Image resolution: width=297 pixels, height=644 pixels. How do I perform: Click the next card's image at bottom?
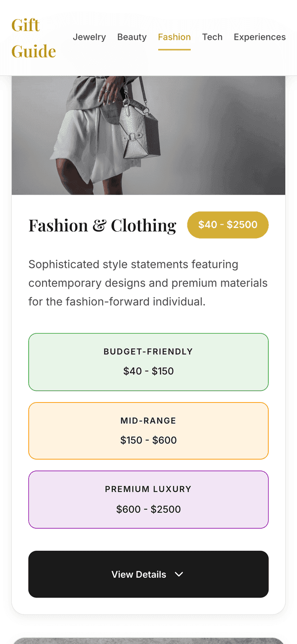point(148,640)
